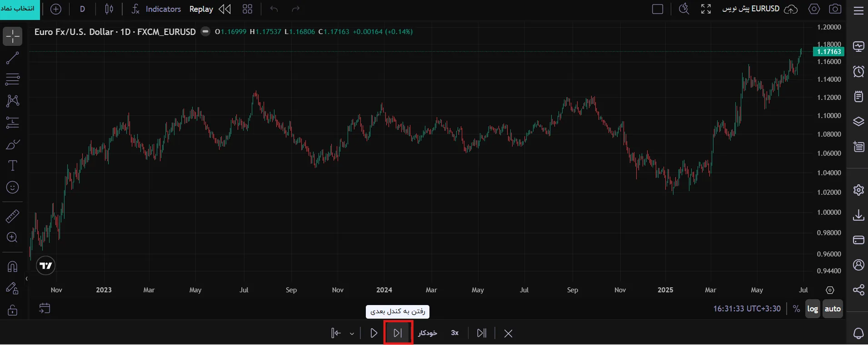Screen dimensions: 868x345
Task: Click the EURUSD draft layout name
Action: (751, 9)
